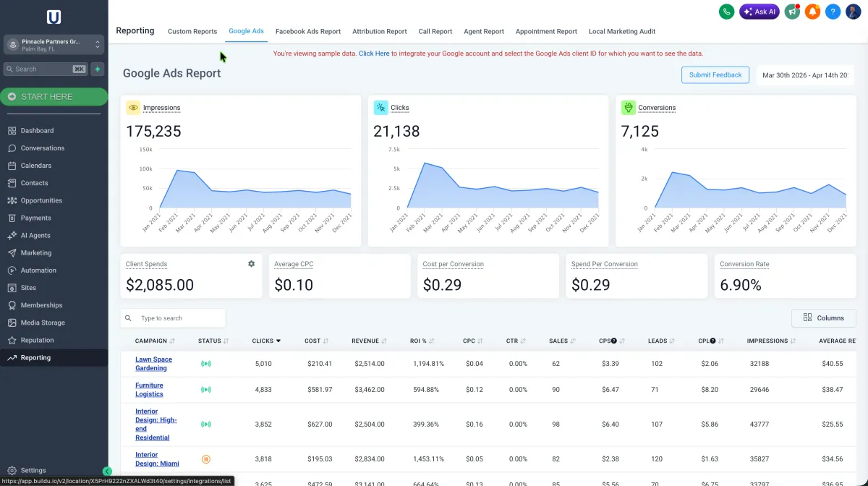Open the Columns selector
Image resolution: width=868 pixels, height=486 pixels.
pyautogui.click(x=823, y=318)
